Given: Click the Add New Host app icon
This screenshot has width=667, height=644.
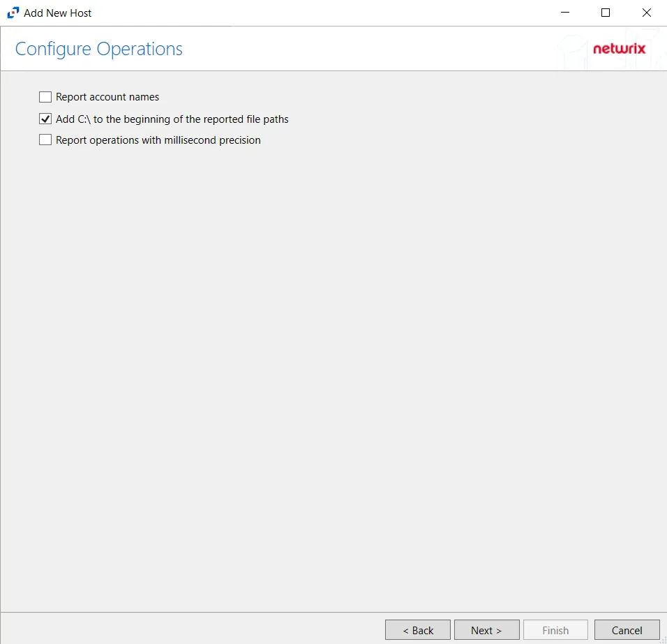Looking at the screenshot, I should [13, 13].
